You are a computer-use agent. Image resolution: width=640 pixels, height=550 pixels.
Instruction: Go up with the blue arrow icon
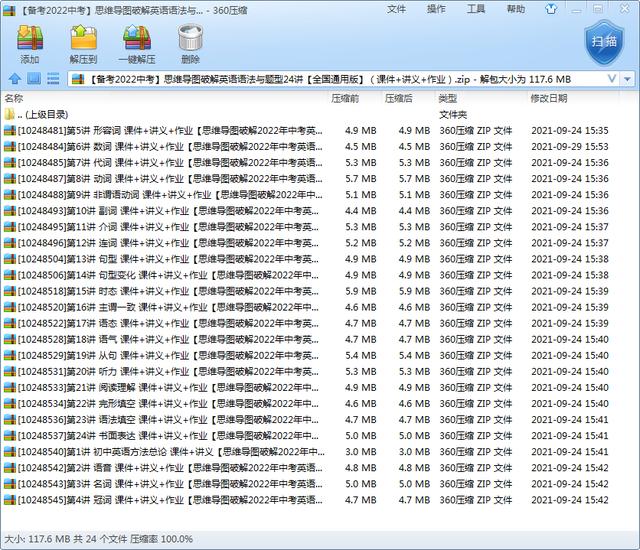point(15,78)
